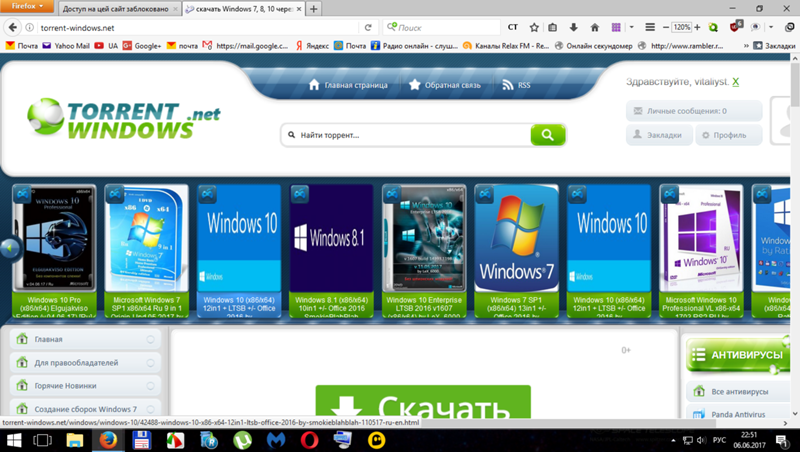Open File Explorer from the taskbar

tap(75, 440)
